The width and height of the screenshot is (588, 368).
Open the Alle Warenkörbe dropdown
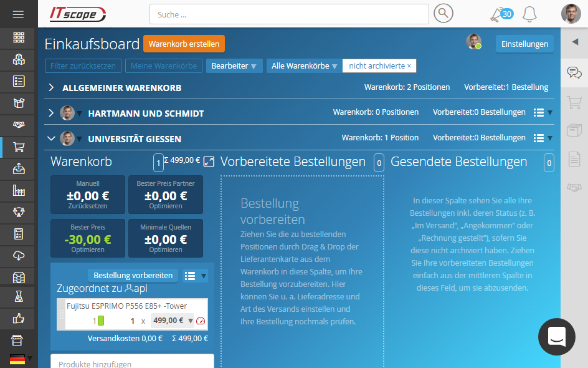[304, 66]
